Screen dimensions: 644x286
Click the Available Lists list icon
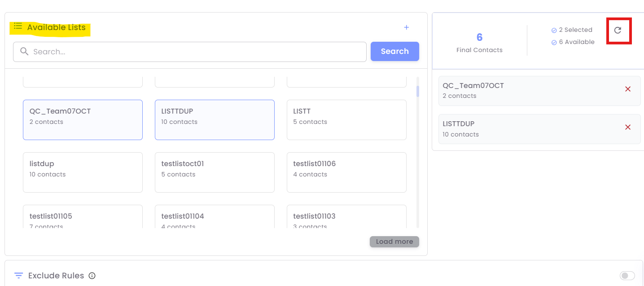(18, 26)
